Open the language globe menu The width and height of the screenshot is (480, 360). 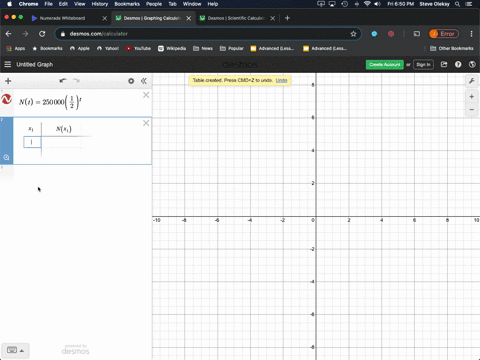tap(472, 64)
